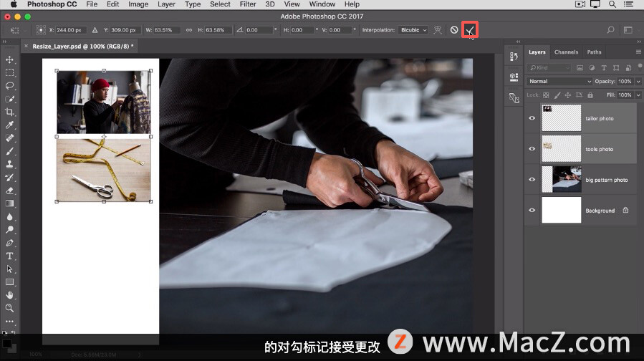The height and width of the screenshot is (361, 644).
Task: Select the Pen tool
Action: (x=9, y=243)
